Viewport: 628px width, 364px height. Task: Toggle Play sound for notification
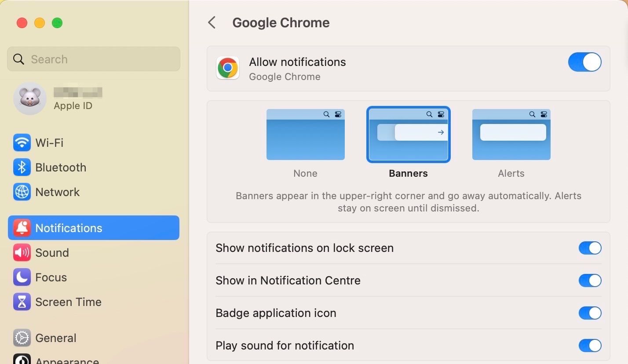tap(590, 346)
